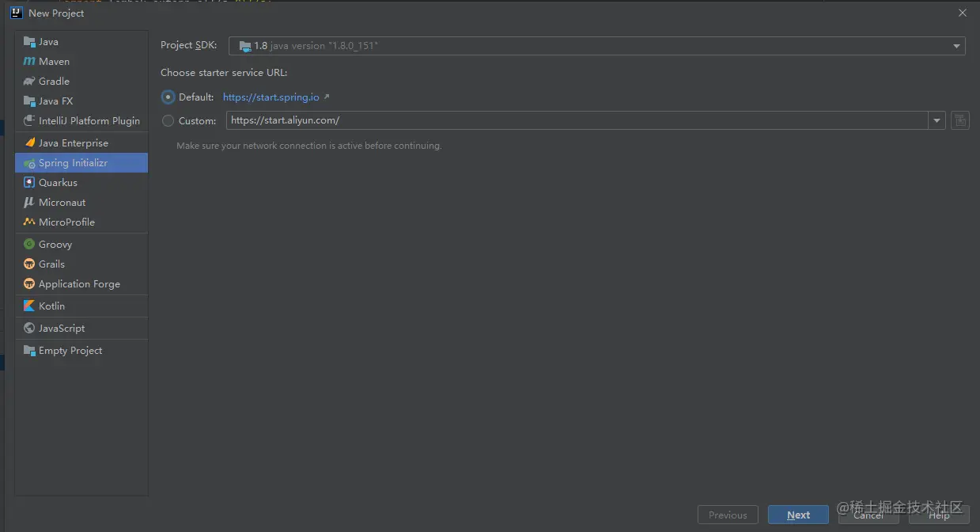Select MicroProfile in the list

[81, 222]
